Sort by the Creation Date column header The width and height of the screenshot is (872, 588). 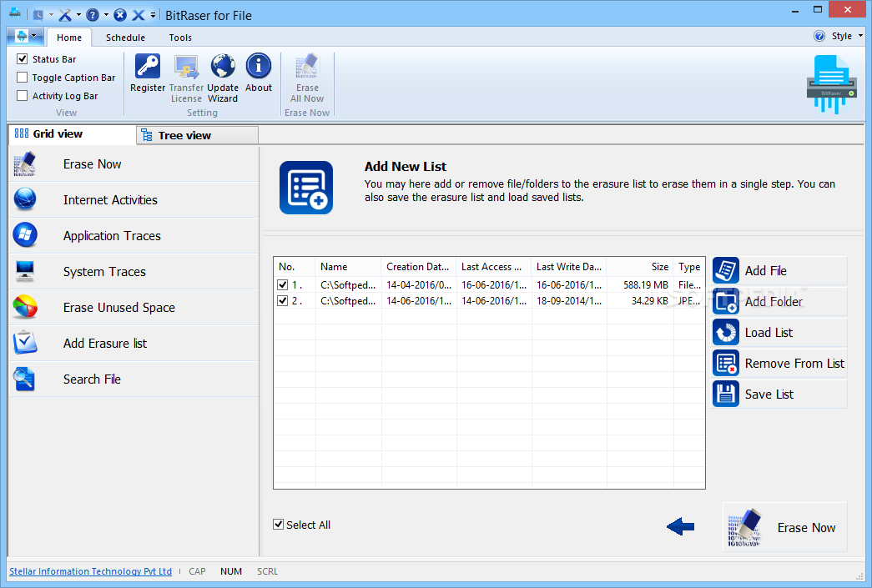point(418,267)
